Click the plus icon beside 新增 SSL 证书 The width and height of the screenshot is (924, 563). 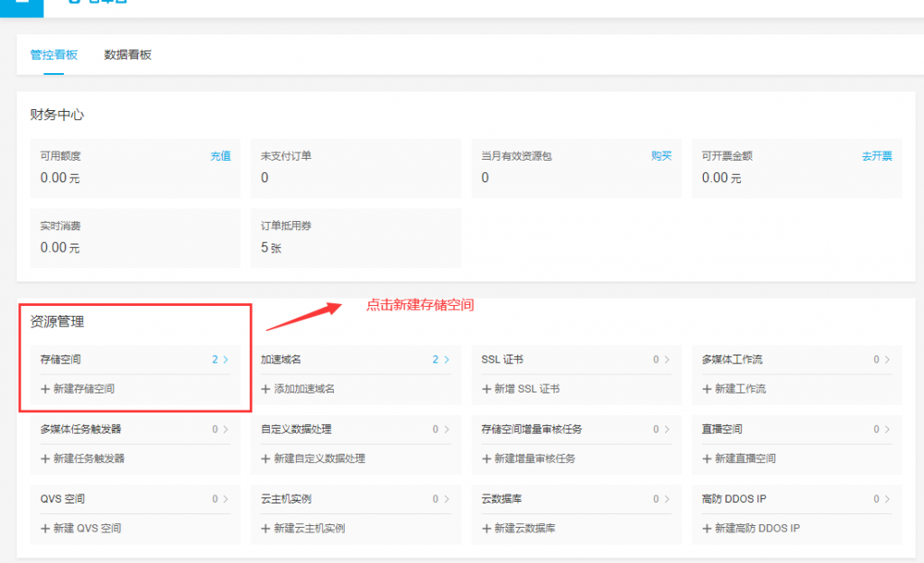click(486, 389)
